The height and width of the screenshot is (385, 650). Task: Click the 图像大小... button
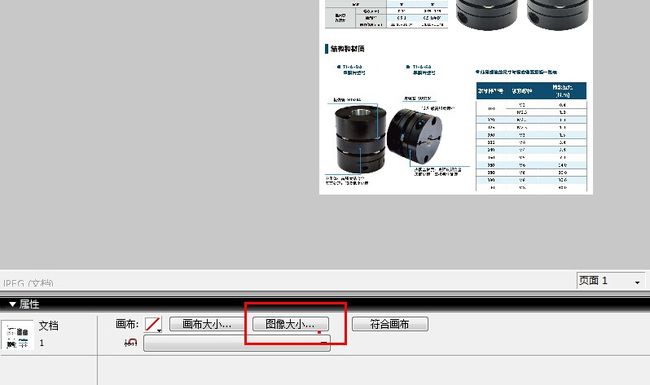coord(290,324)
